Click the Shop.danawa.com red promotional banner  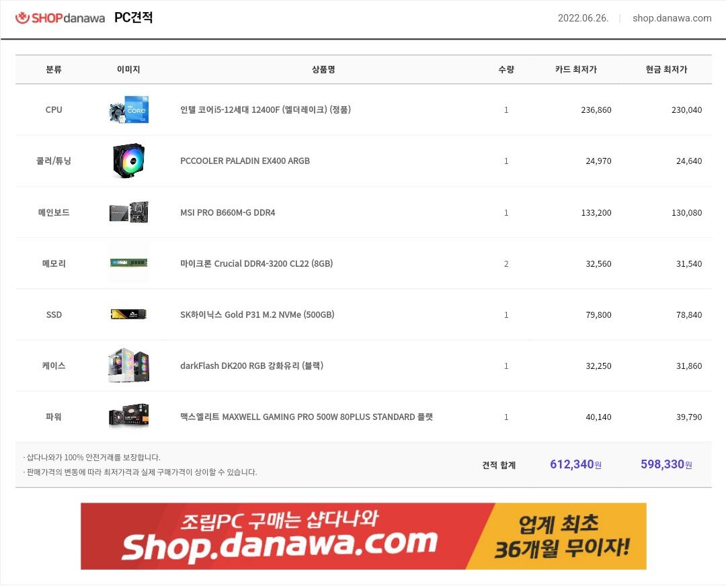[364, 536]
